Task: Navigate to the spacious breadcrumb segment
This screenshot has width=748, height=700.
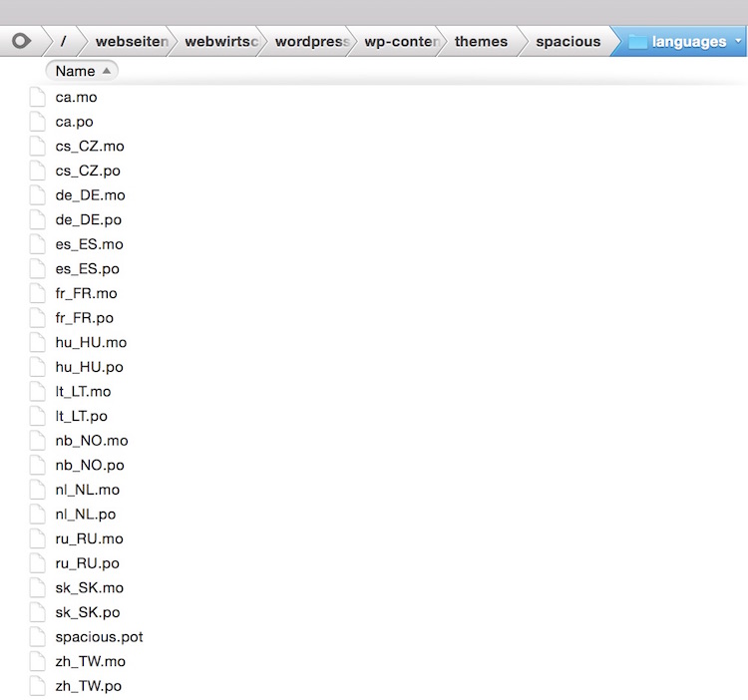Action: [x=567, y=42]
